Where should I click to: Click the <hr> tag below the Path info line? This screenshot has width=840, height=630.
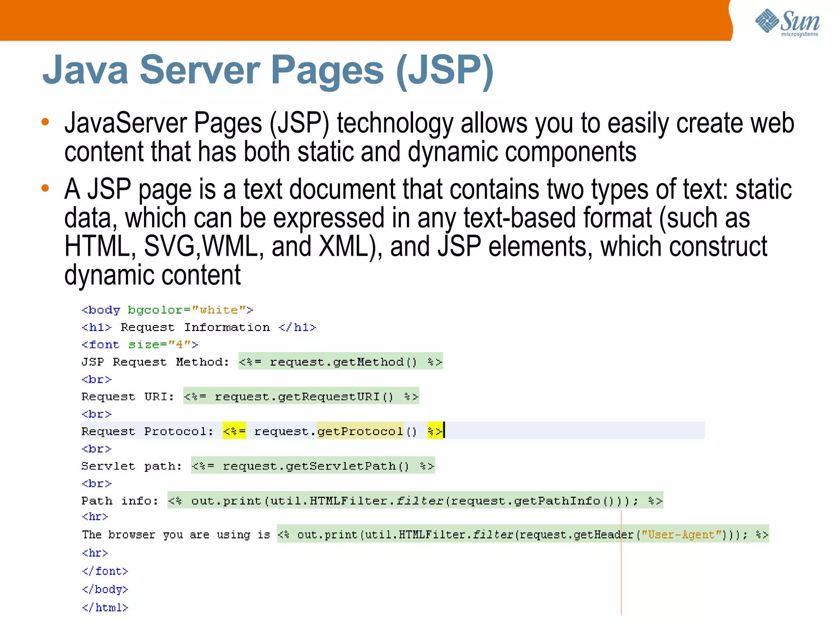click(95, 517)
